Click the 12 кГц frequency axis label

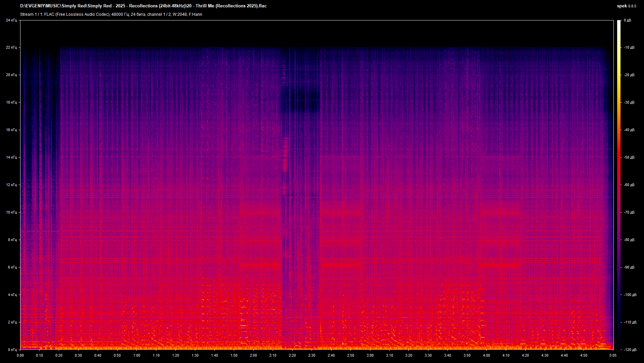click(11, 185)
